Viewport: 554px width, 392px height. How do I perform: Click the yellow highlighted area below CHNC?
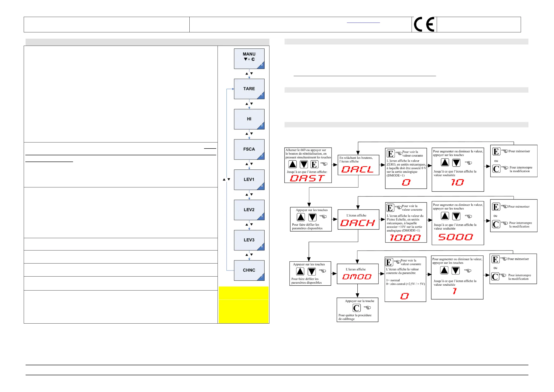coord(243,305)
